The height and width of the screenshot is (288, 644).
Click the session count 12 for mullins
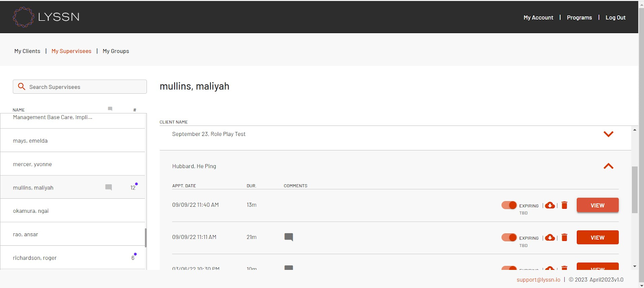click(x=133, y=188)
